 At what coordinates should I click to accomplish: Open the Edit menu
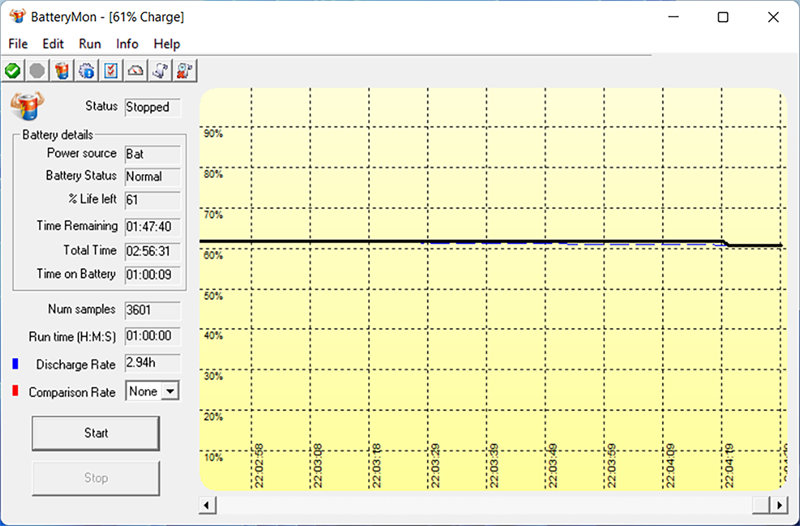[53, 44]
